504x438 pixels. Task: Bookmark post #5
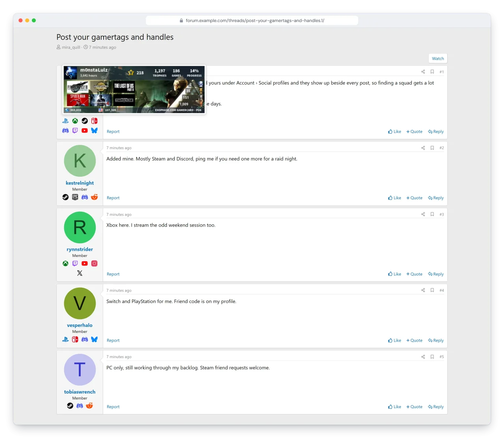click(432, 357)
